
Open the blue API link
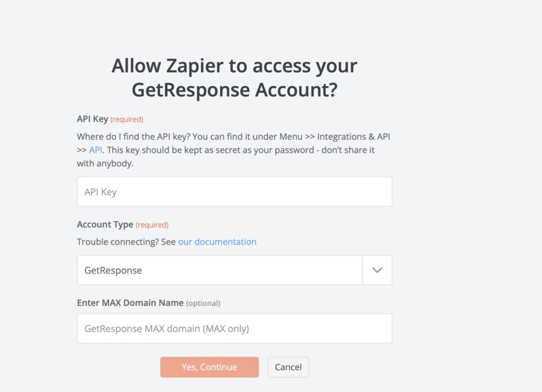point(95,150)
